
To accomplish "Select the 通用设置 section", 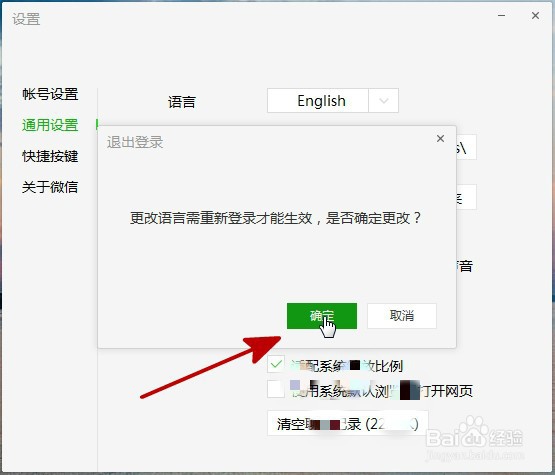I will click(50, 125).
